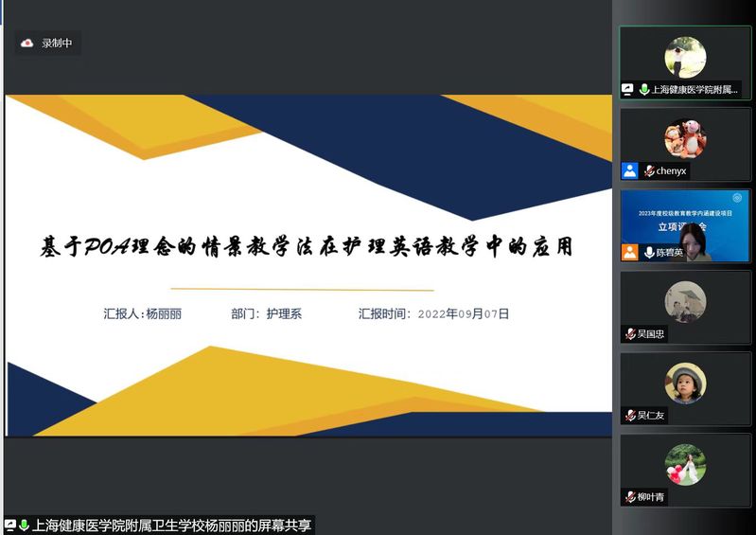The height and width of the screenshot is (535, 756).
Task: Click the blue person icon beside chenyx
Action: [x=629, y=171]
